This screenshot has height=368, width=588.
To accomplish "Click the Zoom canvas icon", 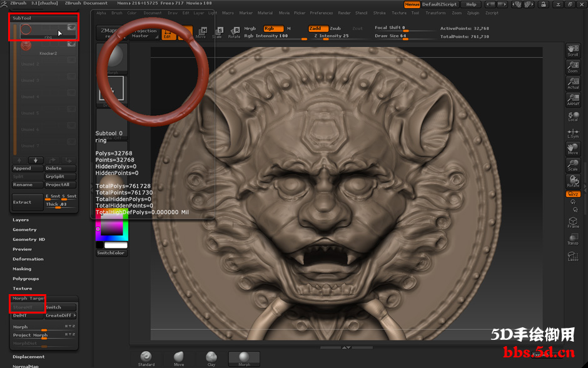I will coord(573,67).
